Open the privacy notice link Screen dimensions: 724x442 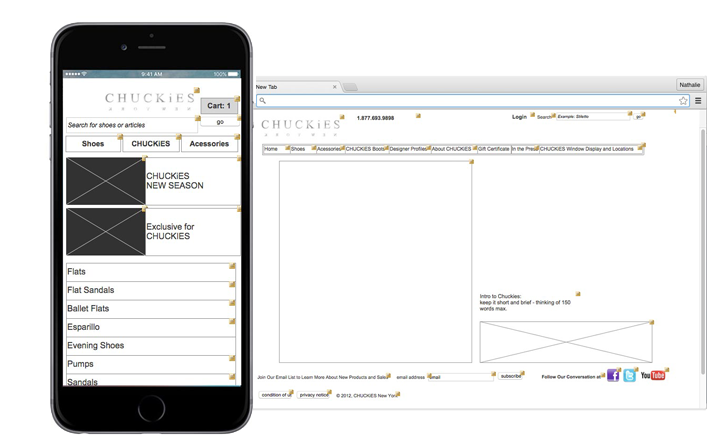[x=314, y=395]
